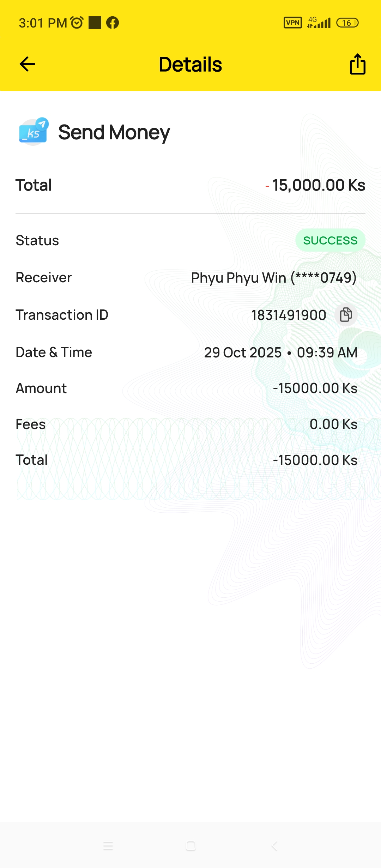The height and width of the screenshot is (868, 381).
Task: Tap the transaction ID number 1831491900
Action: [289, 315]
